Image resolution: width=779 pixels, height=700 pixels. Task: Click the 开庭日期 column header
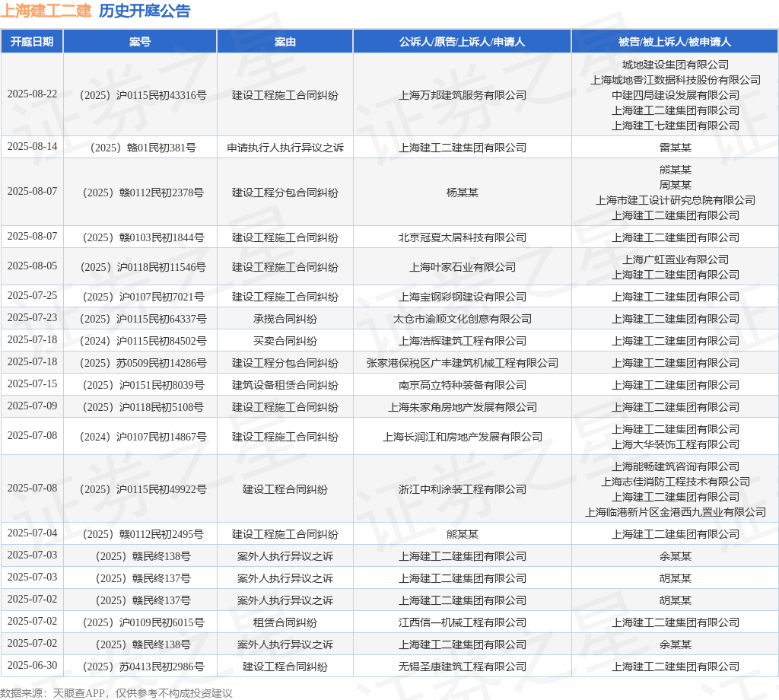click(32, 42)
